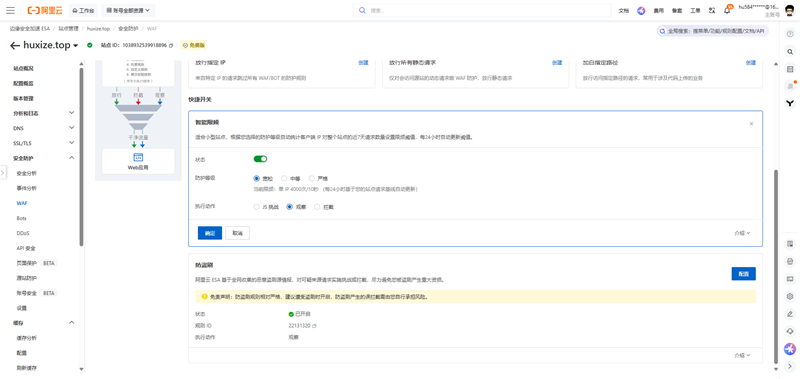
Task: Collapse the 缓存 sidebar section
Action: click(x=71, y=322)
